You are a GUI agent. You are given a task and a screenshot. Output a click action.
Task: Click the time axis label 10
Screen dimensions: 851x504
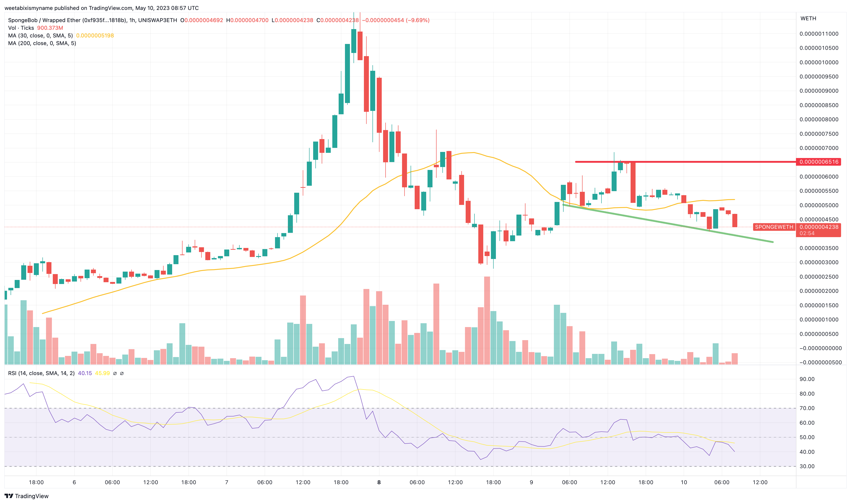click(684, 482)
